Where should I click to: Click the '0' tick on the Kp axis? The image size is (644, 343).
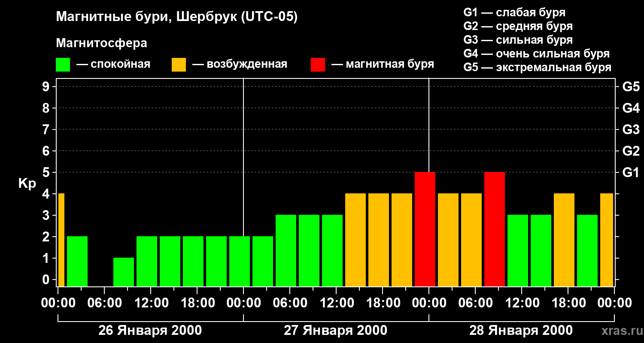47,280
